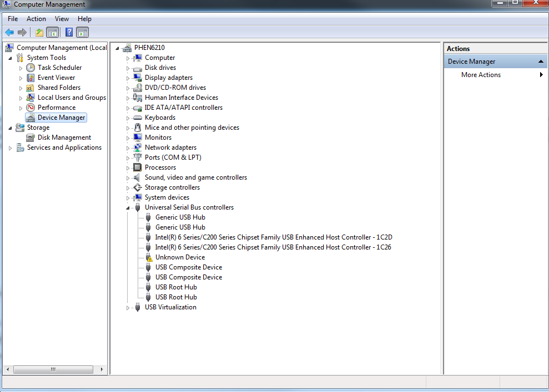
Task: Click the Event Viewer icon
Action: [31, 78]
